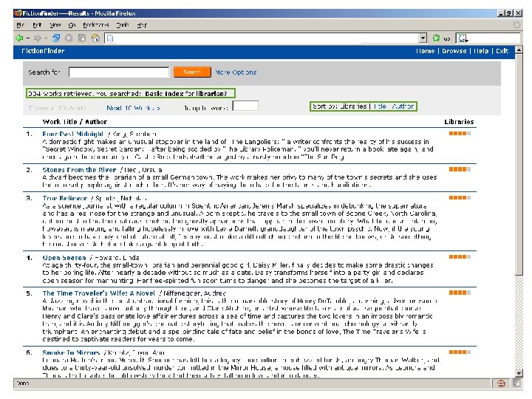This screenshot has height=399, width=532.
Task: Open the Back history dropdown arrow
Action: (28, 38)
